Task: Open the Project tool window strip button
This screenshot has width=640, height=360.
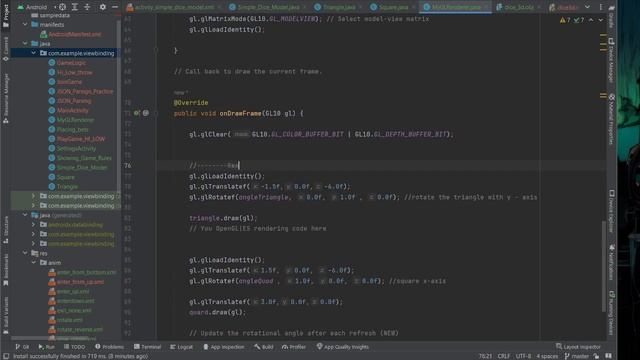Action: 6,16
